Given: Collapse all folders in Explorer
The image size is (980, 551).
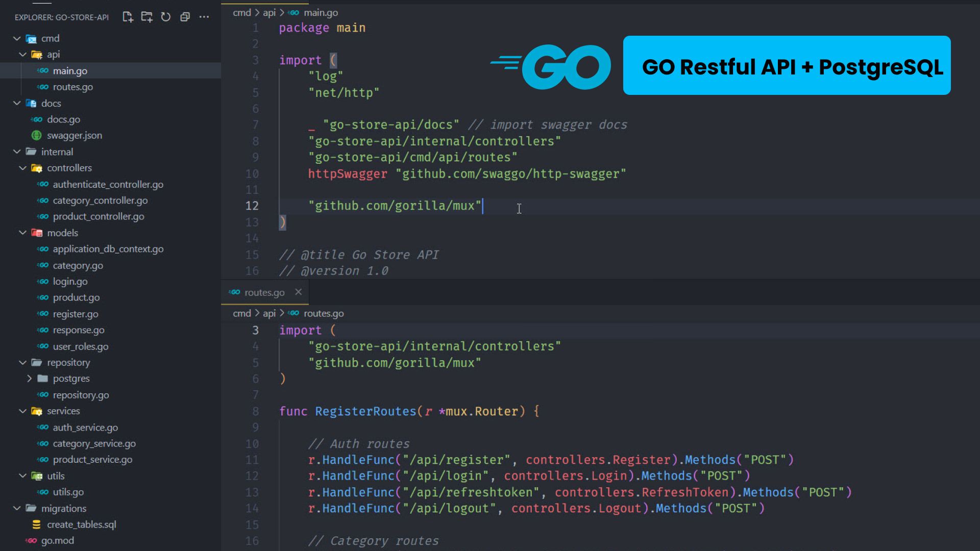Looking at the screenshot, I should coord(185,17).
